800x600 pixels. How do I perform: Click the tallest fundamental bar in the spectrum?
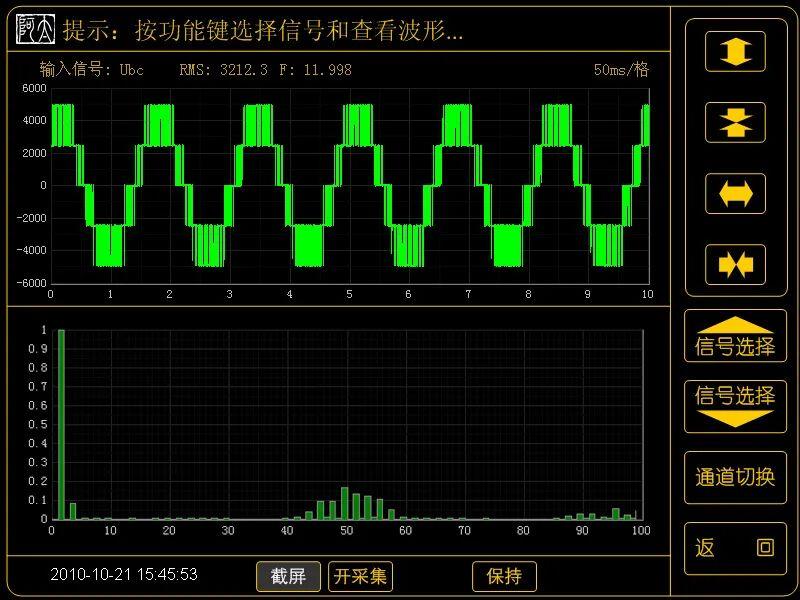(x=61, y=424)
